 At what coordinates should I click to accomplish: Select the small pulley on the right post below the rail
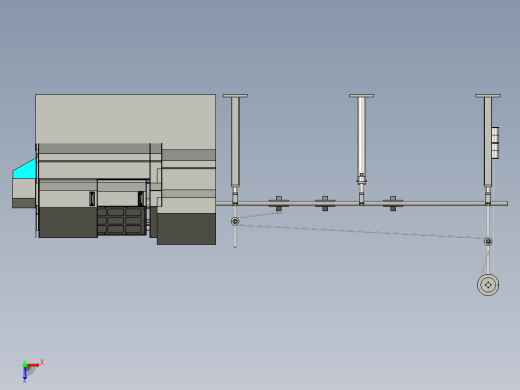[x=488, y=241]
